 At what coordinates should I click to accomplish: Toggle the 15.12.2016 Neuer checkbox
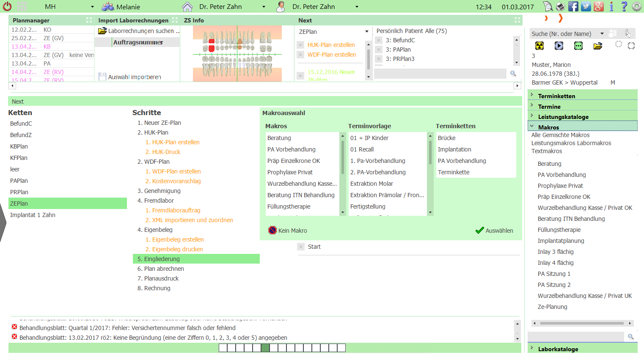click(300, 75)
